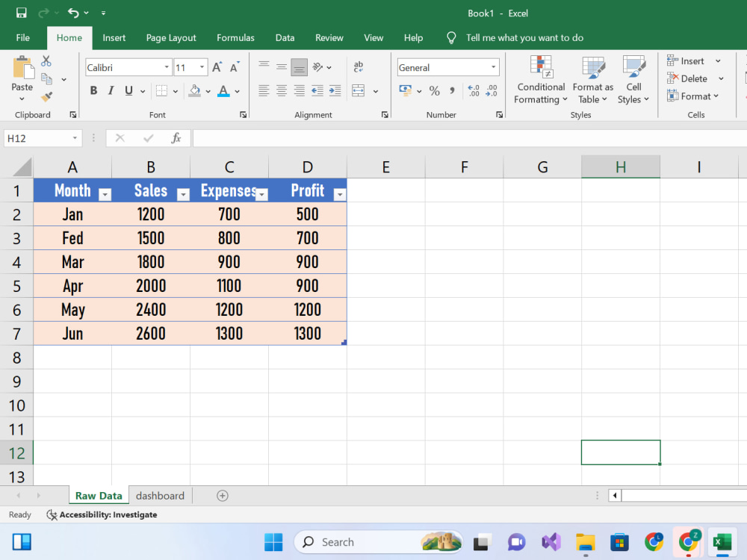Toggle Center alignment button
The image size is (747, 560).
pos(282,90)
